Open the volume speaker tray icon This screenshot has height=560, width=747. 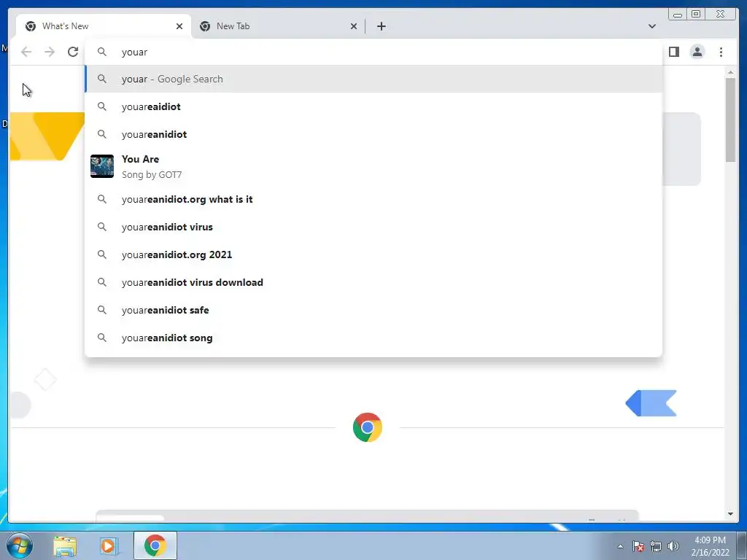coord(673,546)
